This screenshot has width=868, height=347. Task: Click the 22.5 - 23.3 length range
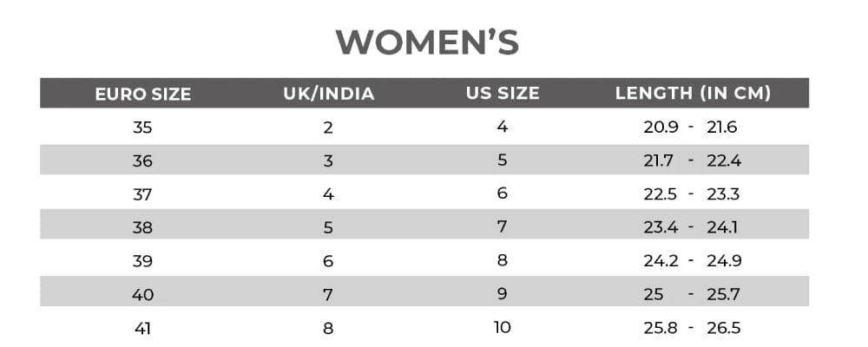692,194
